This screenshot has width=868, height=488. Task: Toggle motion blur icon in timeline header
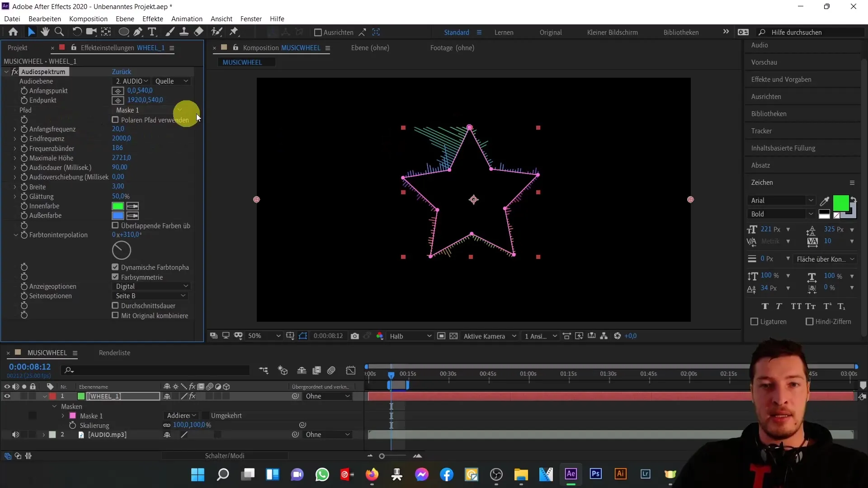tap(331, 371)
